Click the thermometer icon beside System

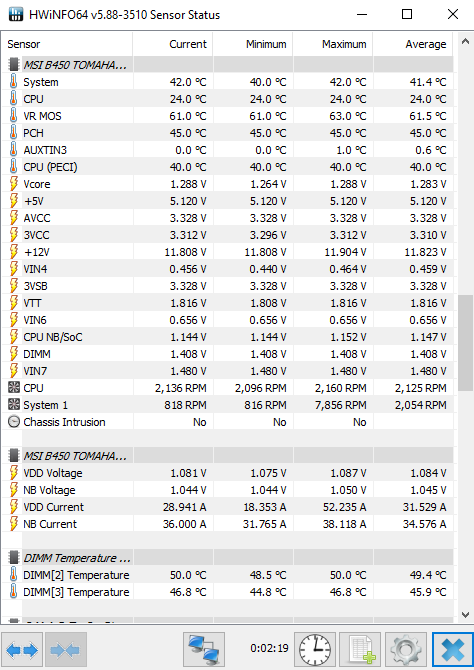click(x=14, y=82)
